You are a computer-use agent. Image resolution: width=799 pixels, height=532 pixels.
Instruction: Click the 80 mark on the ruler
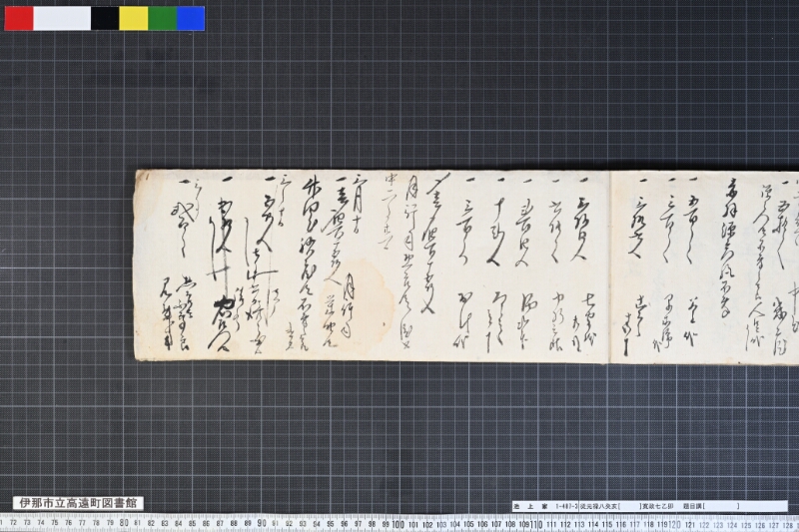[124, 523]
